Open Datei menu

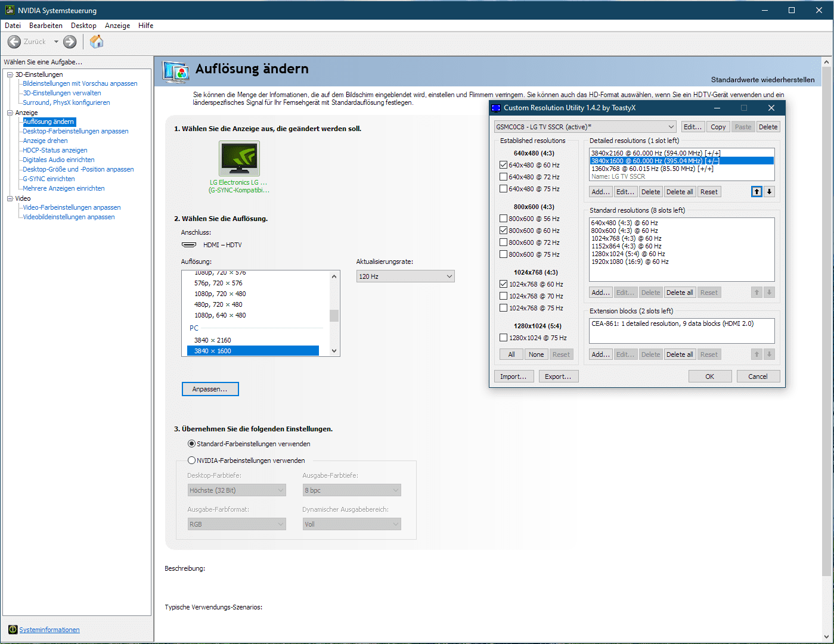coord(13,26)
